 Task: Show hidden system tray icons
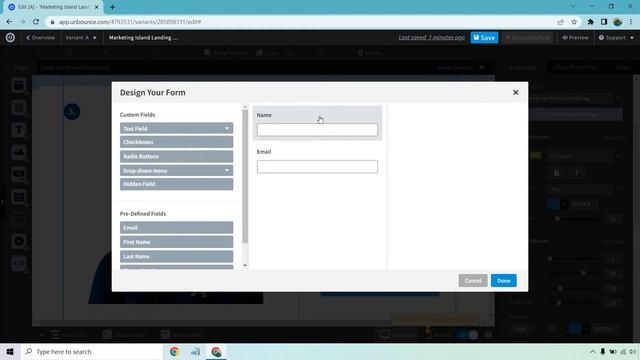(593, 351)
